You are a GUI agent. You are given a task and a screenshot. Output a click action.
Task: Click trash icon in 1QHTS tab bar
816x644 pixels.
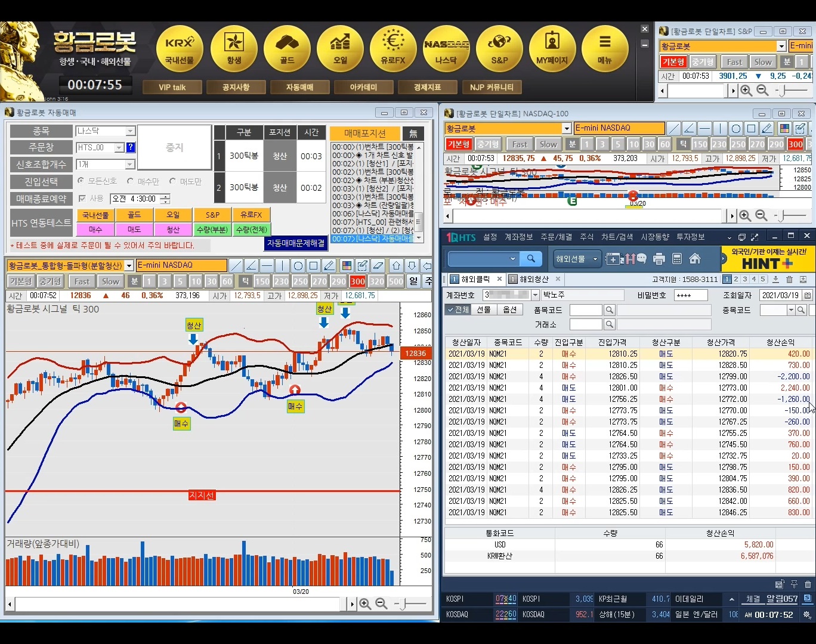[x=790, y=279]
